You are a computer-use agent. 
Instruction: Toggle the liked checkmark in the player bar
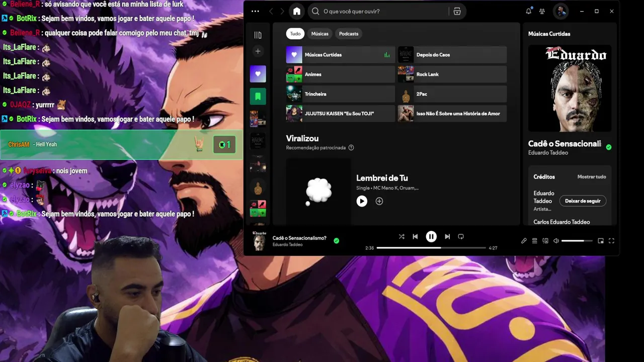click(336, 241)
